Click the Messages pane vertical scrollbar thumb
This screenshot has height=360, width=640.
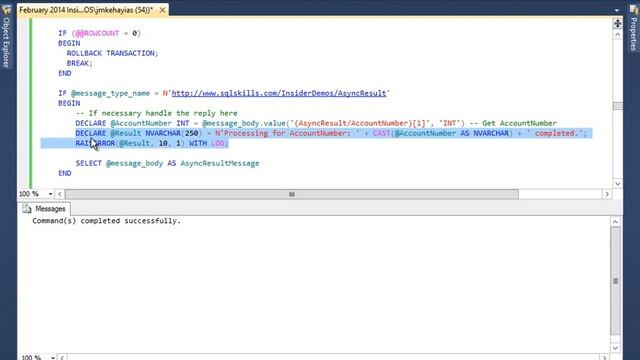pyautogui.click(x=615, y=281)
